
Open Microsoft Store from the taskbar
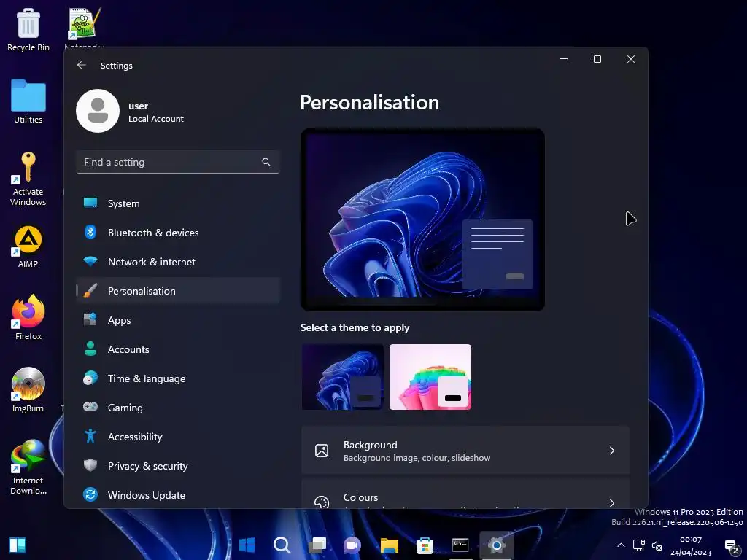click(x=425, y=545)
